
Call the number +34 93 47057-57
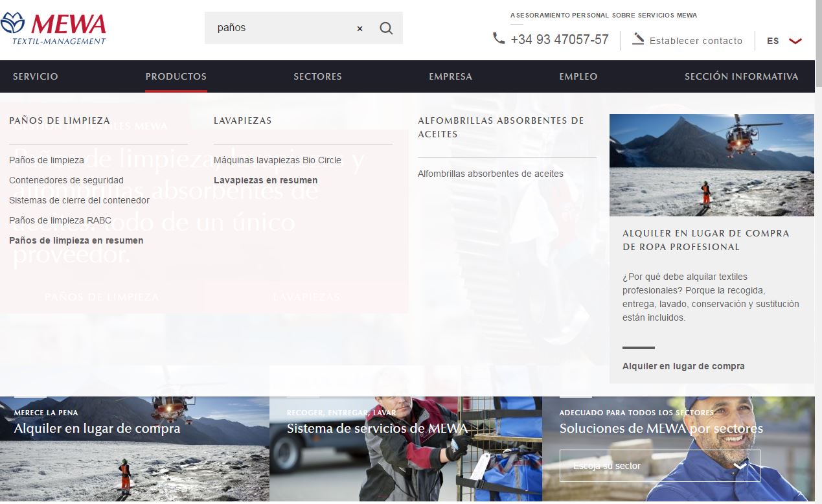tap(560, 40)
